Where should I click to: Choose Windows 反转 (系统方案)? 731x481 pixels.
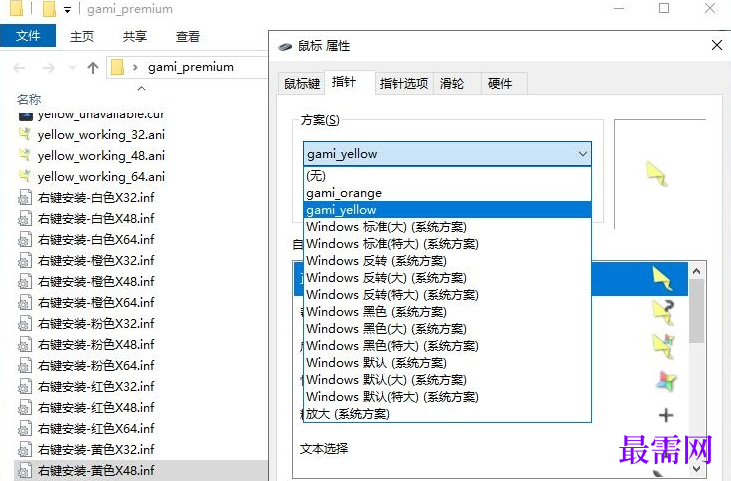coord(447,261)
